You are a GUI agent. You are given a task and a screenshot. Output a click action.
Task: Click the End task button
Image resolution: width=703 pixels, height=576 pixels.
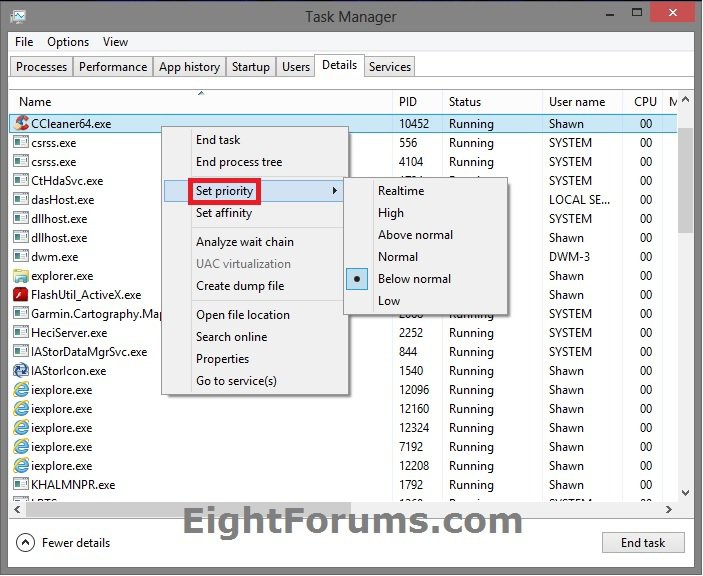click(x=643, y=543)
